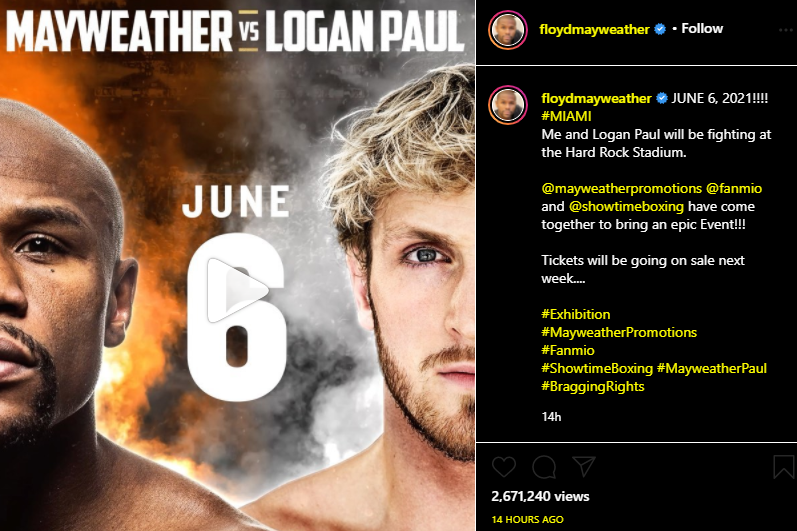Play the Mayweather vs Logan Paul video
The image size is (797, 531).
pyautogui.click(x=237, y=290)
